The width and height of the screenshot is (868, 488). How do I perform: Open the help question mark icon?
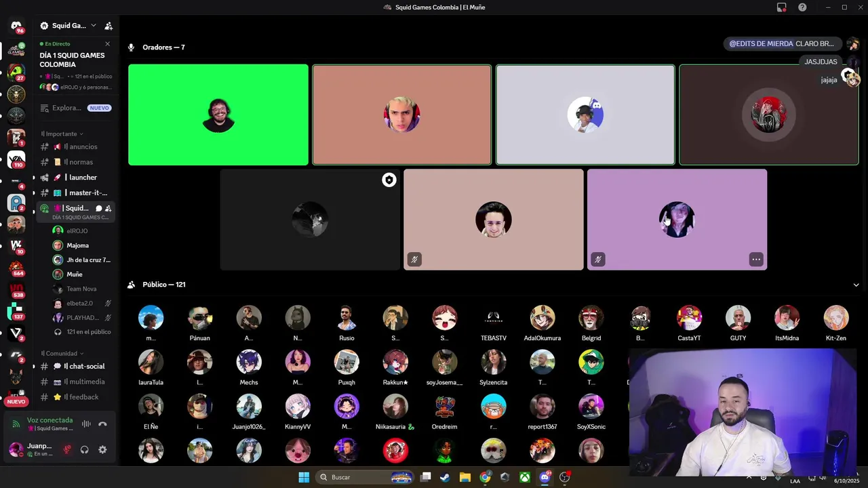(802, 7)
